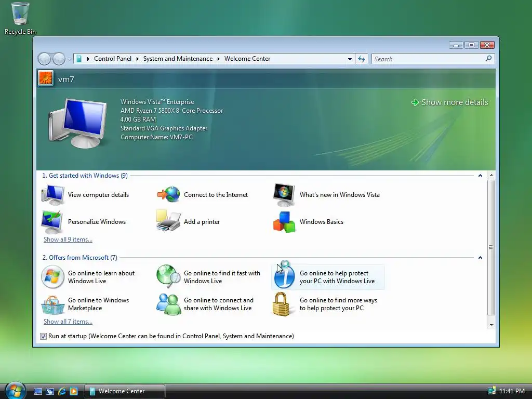
Task: Click the Welcome Center taskbar button
Action: [125, 391]
